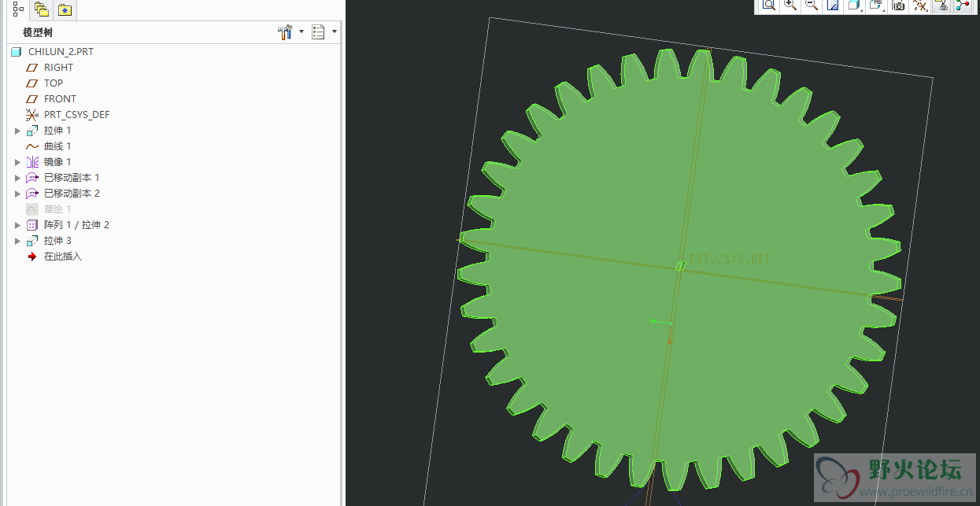Expand the 镜像 1 feature
Viewport: 980px width, 506px height.
18,162
